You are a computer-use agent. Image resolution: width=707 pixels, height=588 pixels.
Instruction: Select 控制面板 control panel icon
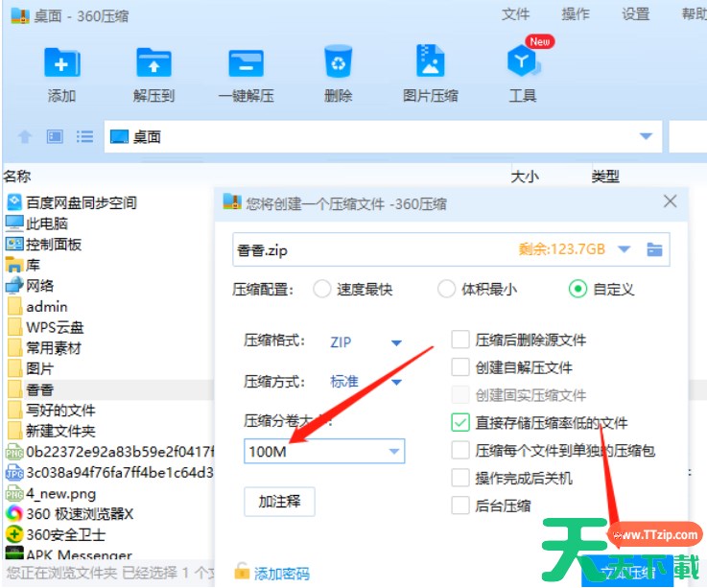14,244
